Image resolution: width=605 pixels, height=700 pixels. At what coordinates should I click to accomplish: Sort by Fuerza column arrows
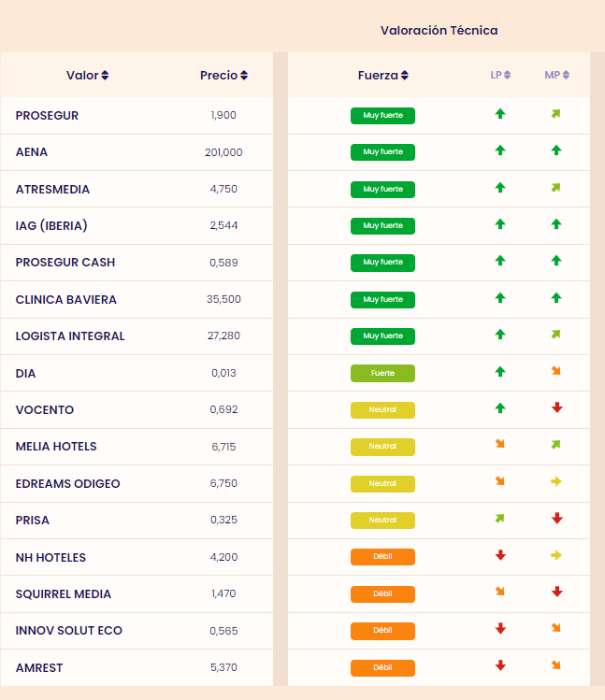tap(404, 76)
